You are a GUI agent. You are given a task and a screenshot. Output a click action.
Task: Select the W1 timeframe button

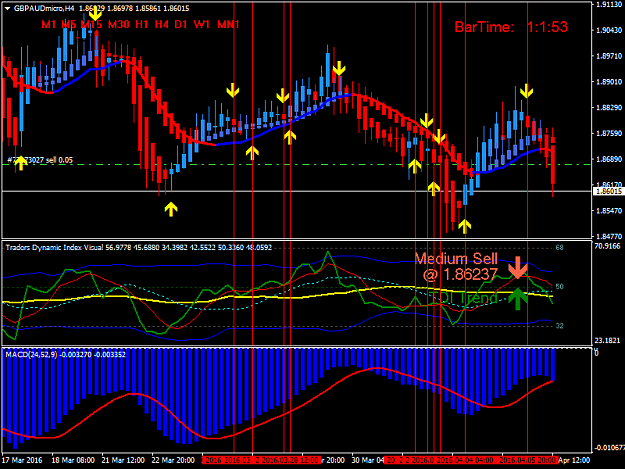click(202, 25)
